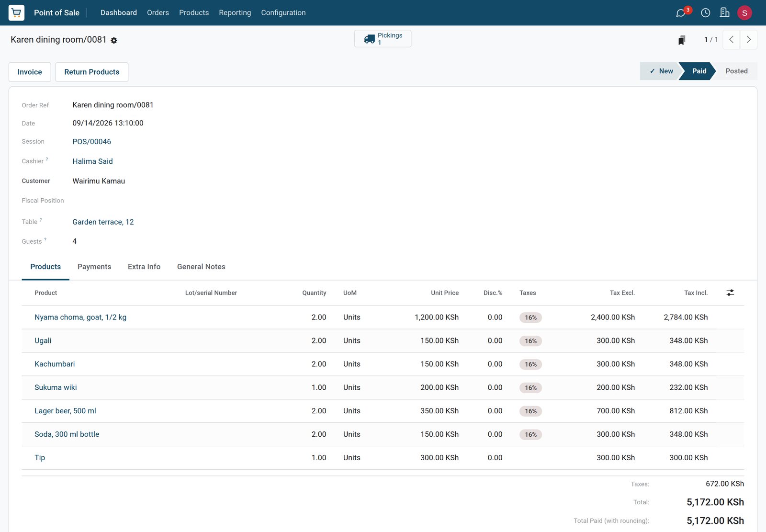The image size is (766, 532).
Task: Click the New status stage
Action: pyautogui.click(x=661, y=71)
